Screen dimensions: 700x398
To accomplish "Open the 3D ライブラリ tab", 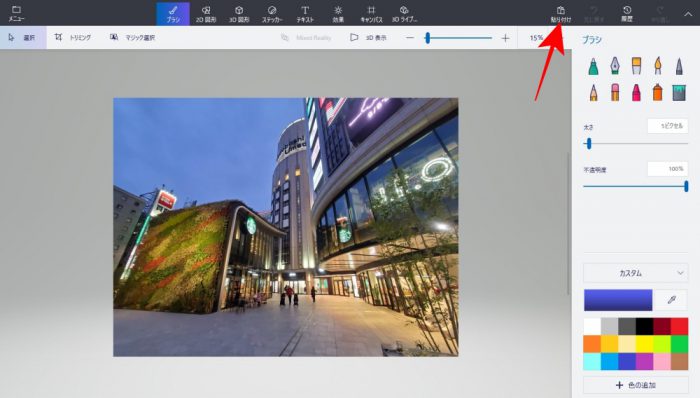I will (x=404, y=13).
